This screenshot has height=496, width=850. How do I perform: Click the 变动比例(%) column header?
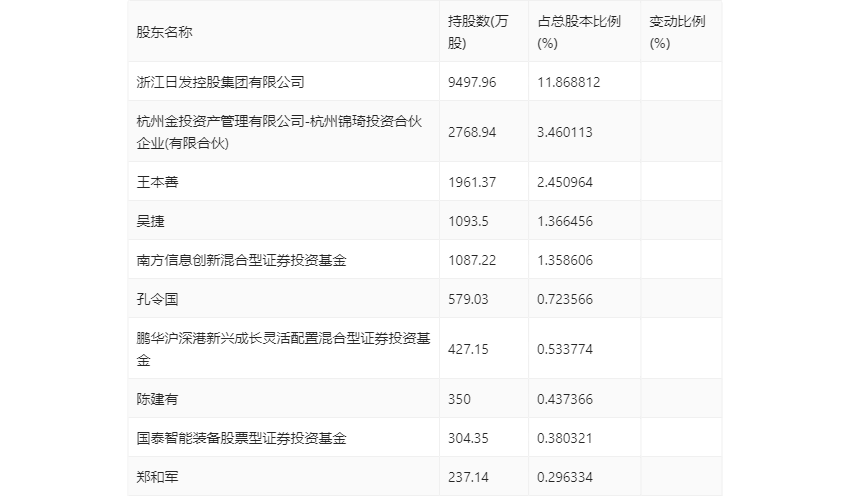pyautogui.click(x=677, y=32)
